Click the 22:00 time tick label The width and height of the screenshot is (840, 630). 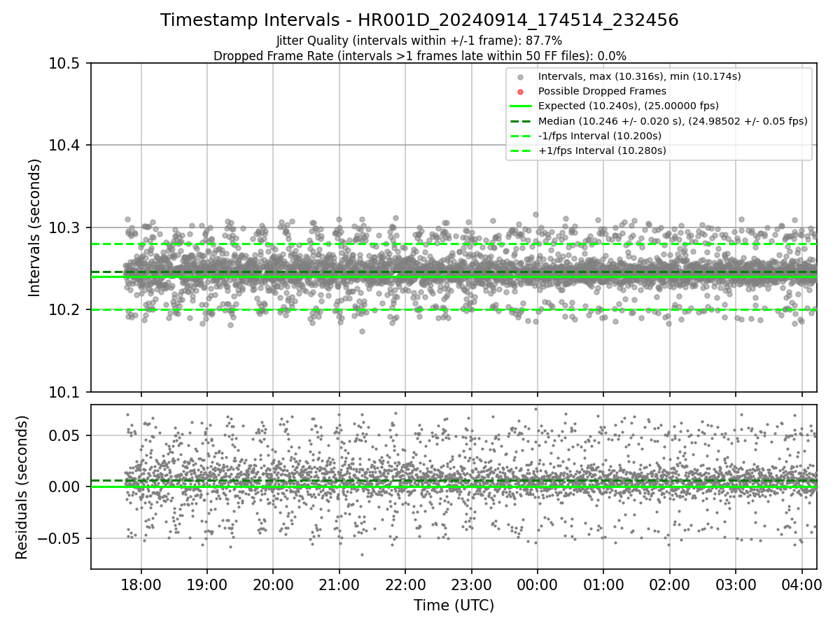pos(405,584)
